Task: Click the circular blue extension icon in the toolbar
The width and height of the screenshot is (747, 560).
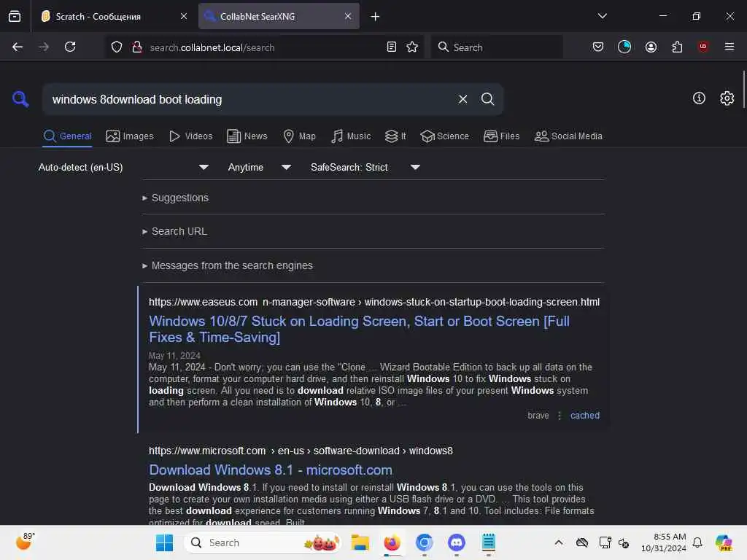Action: (624, 47)
